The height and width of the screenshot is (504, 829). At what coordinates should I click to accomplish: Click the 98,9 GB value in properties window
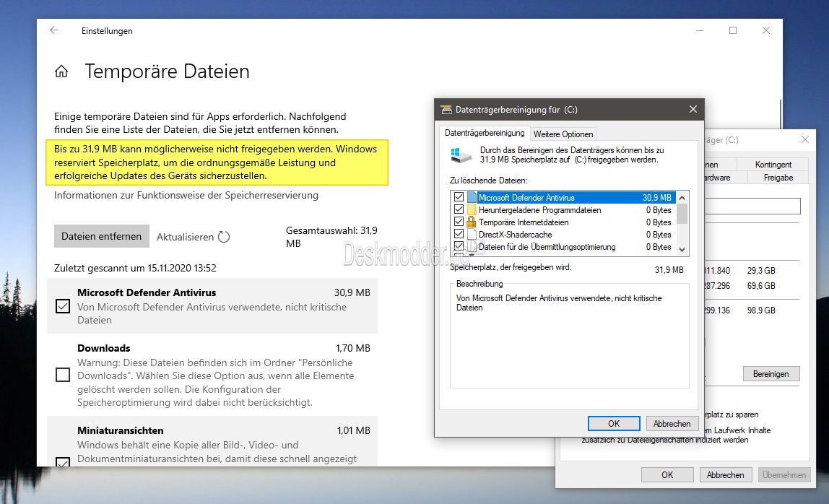[761, 310]
